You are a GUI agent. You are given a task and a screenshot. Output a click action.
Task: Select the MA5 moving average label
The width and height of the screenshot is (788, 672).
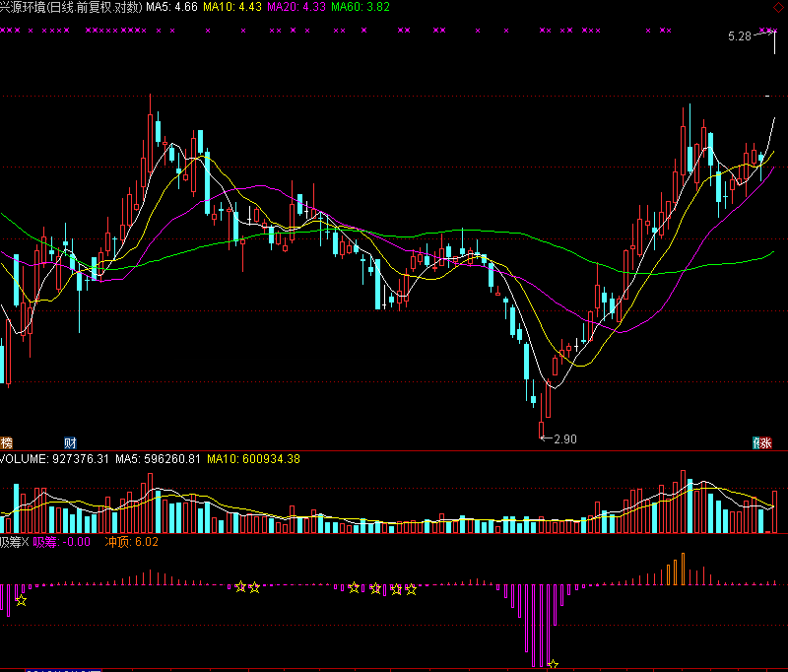pos(171,7)
